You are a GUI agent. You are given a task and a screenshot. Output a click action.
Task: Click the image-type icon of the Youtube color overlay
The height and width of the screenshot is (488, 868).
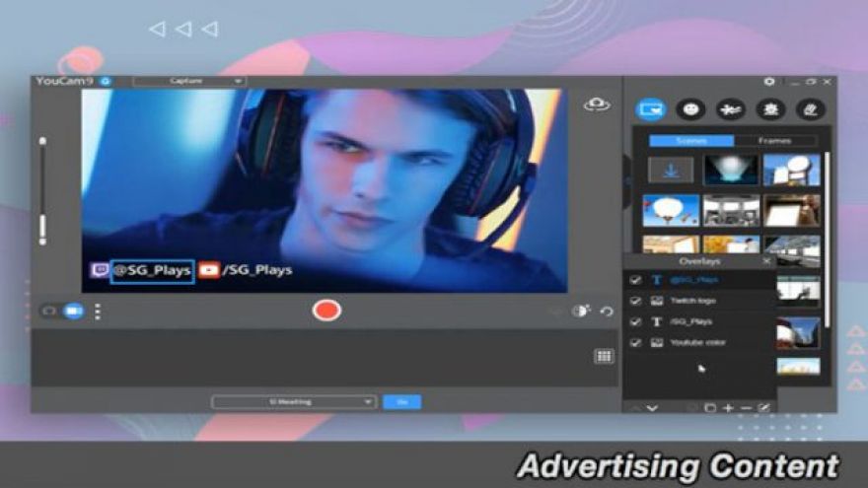[657, 342]
